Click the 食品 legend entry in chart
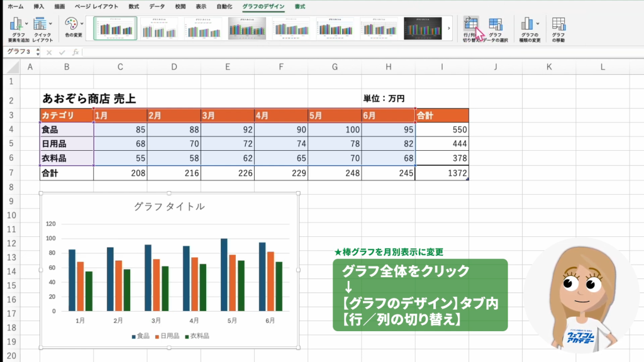 (140, 336)
